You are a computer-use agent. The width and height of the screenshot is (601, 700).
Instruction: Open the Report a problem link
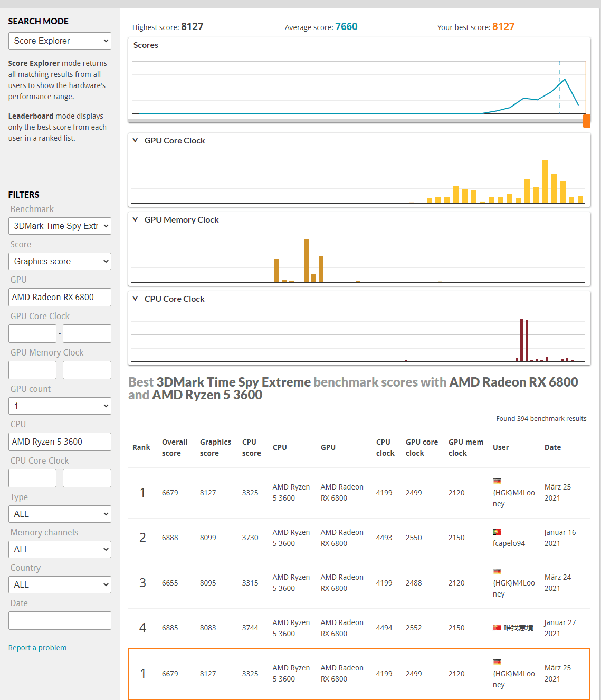click(37, 648)
